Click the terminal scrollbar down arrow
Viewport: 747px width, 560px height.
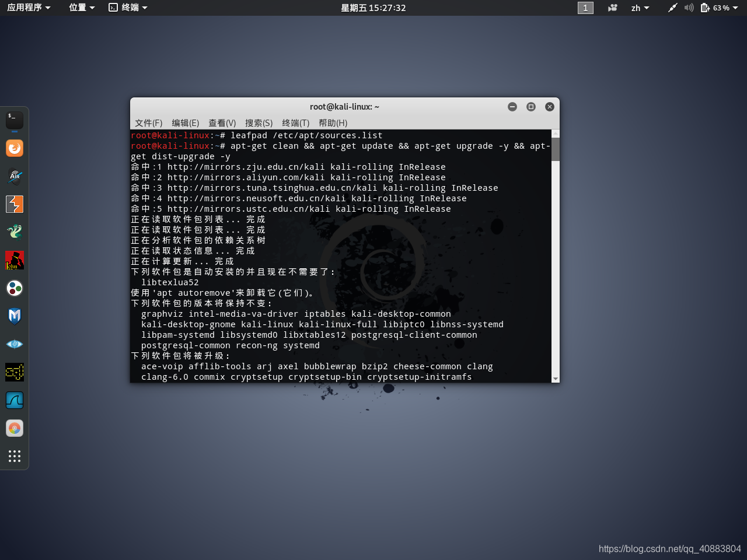tap(556, 379)
